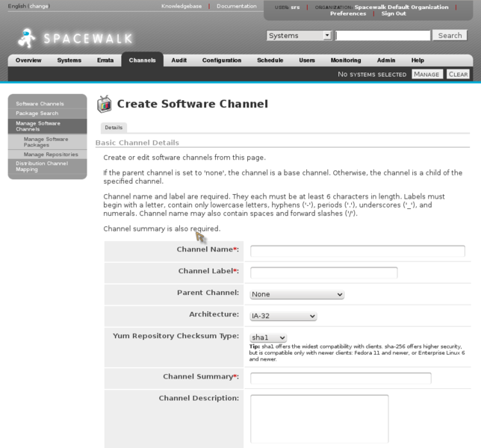Screen dimensions: 481x448
Task: Open Preferences link
Action: [348, 13]
